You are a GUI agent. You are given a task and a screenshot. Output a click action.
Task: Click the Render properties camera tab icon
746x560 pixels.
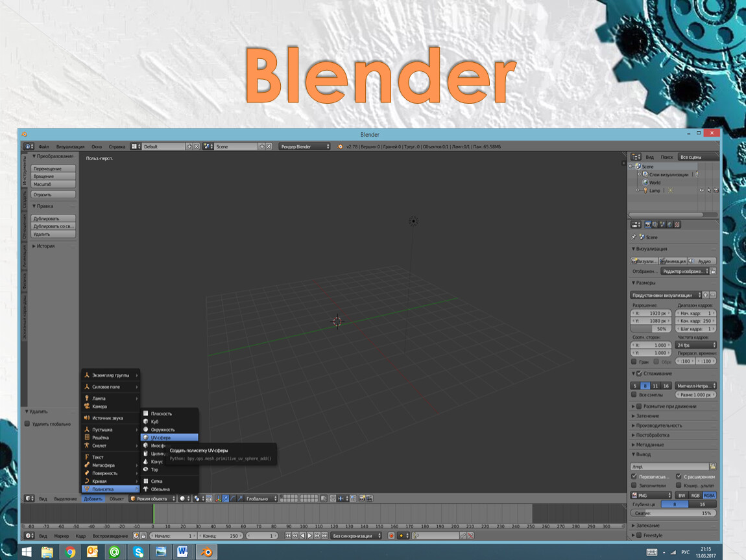(x=647, y=224)
